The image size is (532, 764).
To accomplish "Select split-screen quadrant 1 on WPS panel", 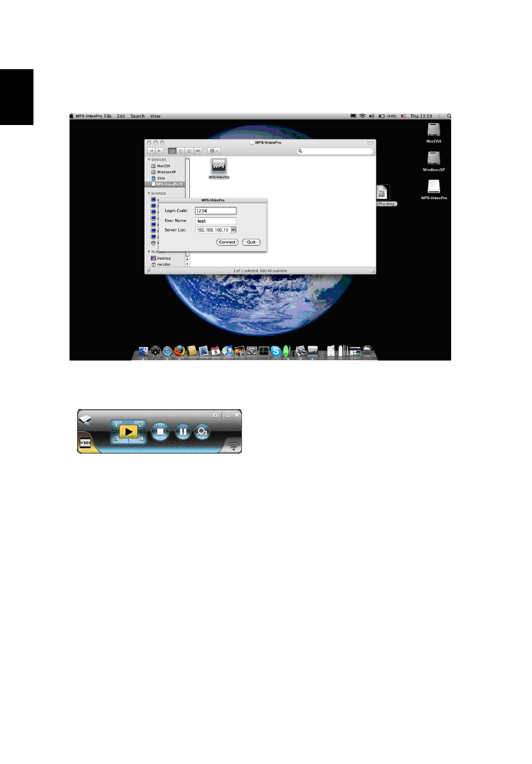I will [116, 425].
